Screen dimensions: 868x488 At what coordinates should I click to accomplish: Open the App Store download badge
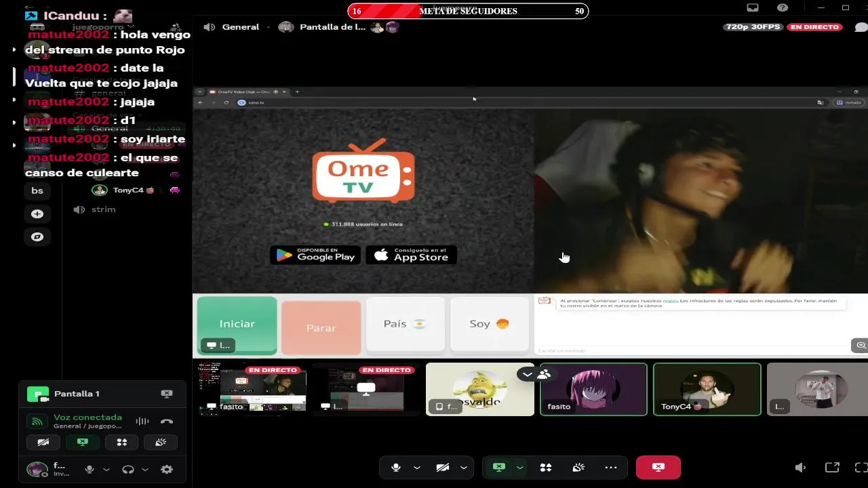tap(411, 255)
